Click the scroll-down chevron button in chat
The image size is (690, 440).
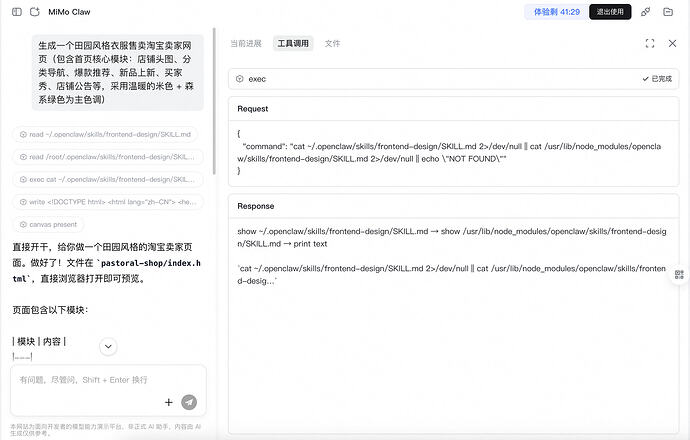coord(108,347)
